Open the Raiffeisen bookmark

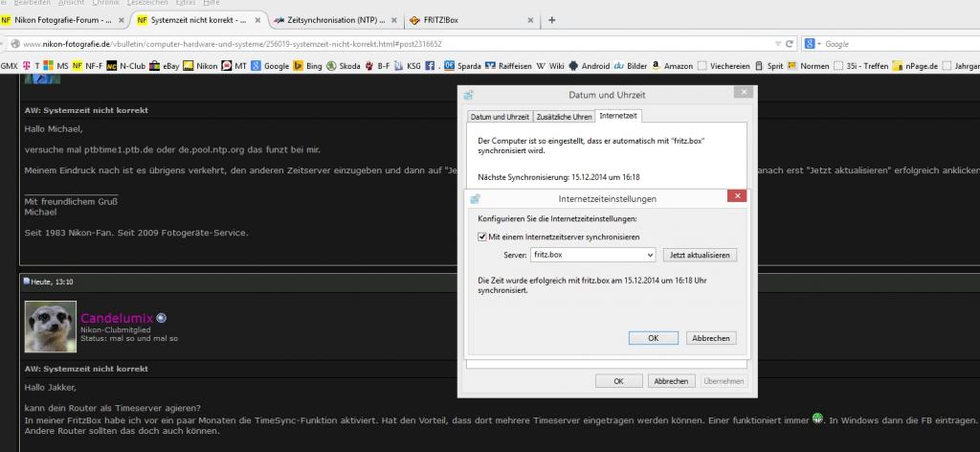(x=508, y=66)
